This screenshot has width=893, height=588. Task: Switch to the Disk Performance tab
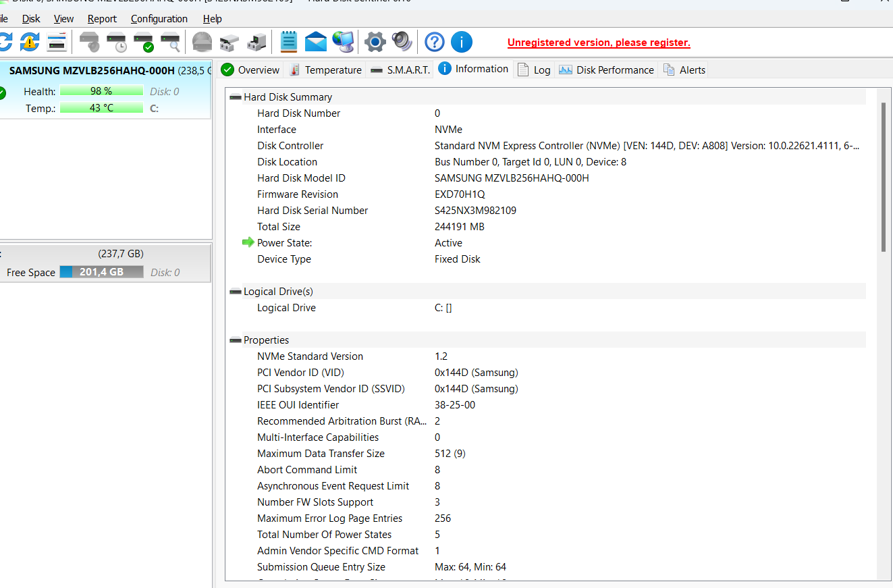tap(607, 70)
